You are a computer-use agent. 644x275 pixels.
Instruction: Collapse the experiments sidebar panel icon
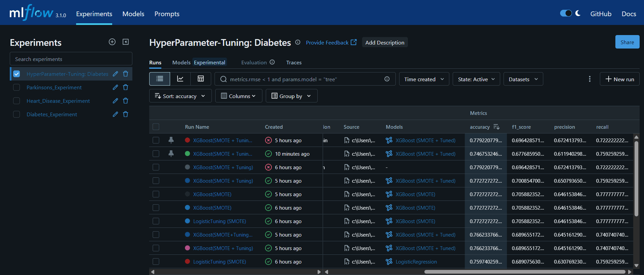[x=126, y=42]
